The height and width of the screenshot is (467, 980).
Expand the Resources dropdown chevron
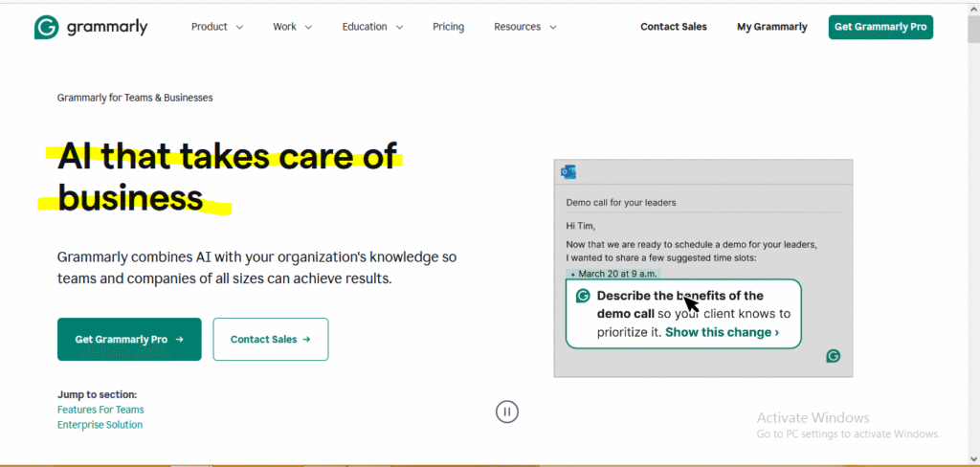coord(552,28)
